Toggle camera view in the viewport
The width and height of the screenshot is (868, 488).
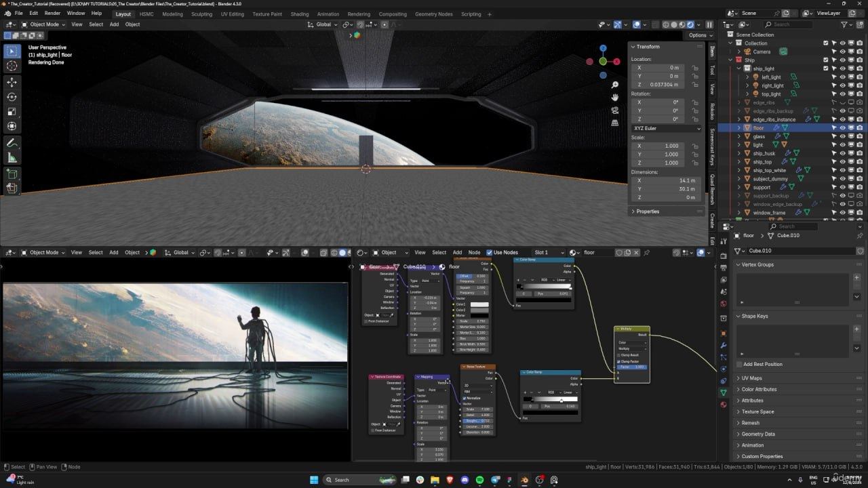pos(614,110)
